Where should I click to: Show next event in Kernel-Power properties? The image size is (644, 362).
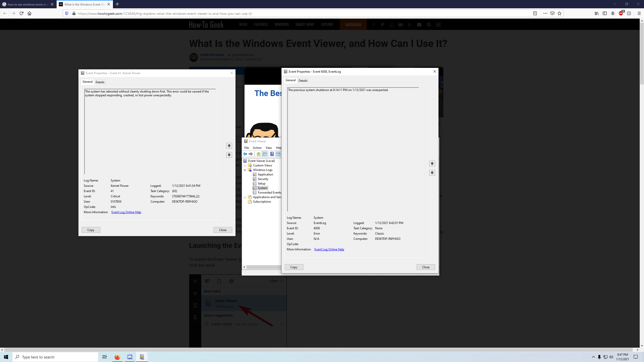pyautogui.click(x=229, y=155)
